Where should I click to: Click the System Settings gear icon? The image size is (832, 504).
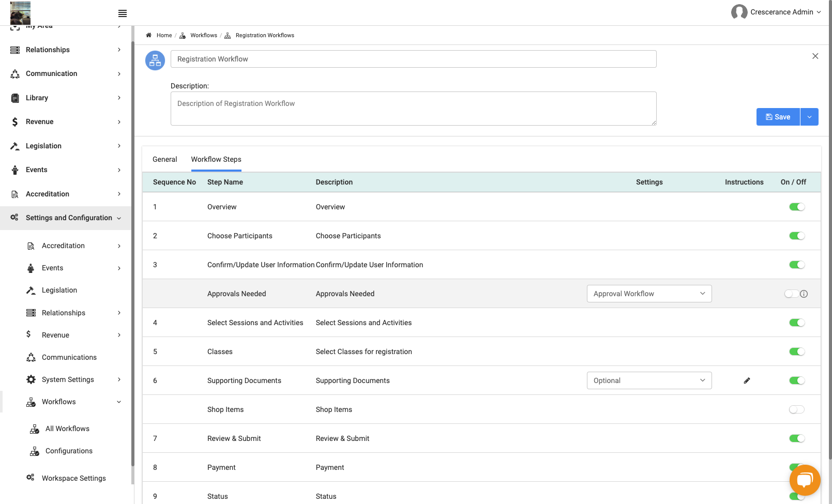point(31,379)
